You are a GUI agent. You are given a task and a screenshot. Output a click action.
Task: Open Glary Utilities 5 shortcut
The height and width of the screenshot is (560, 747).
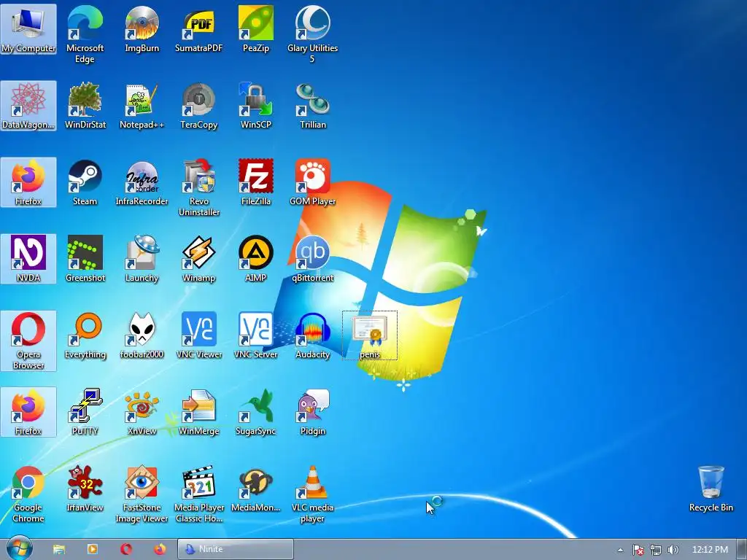[x=312, y=34]
